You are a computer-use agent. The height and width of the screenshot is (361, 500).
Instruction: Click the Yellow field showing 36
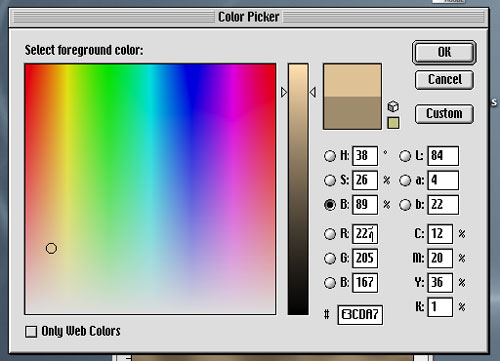[x=440, y=283]
